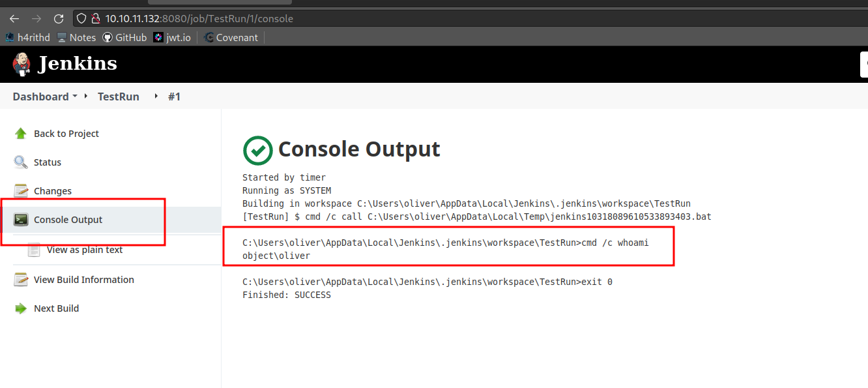Click the 'Started by timer' line

click(284, 177)
